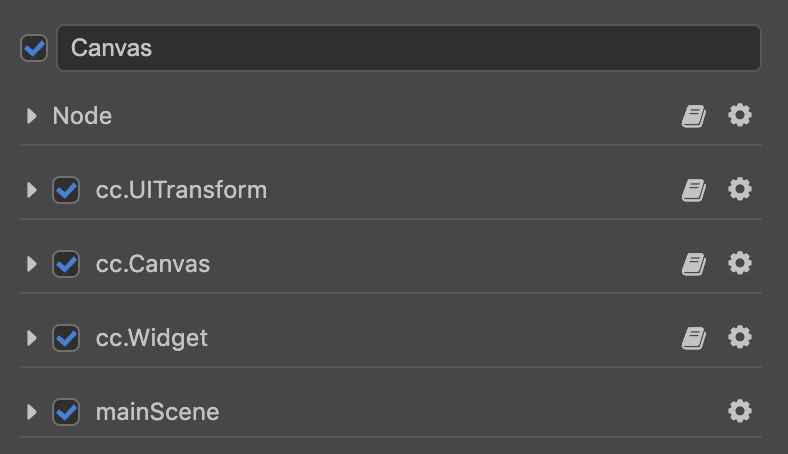Open cc.UITransform help documentation book icon
Screen dimensions: 788x454
tap(694, 190)
